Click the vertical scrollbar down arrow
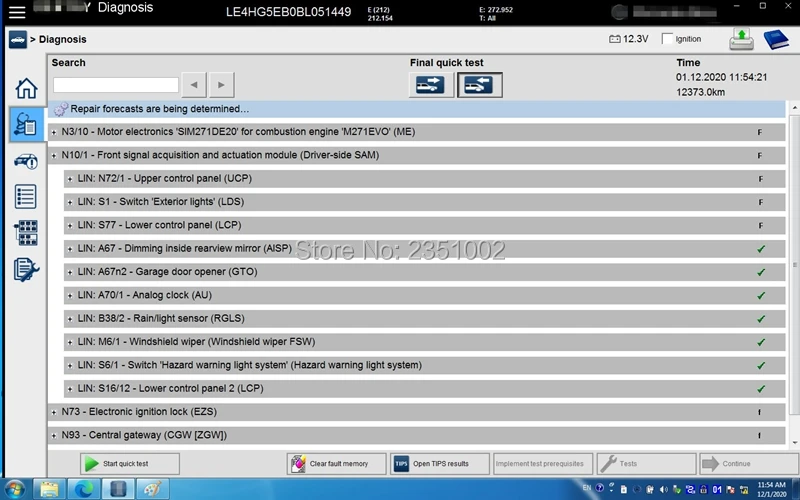The width and height of the screenshot is (800, 500). point(795,443)
